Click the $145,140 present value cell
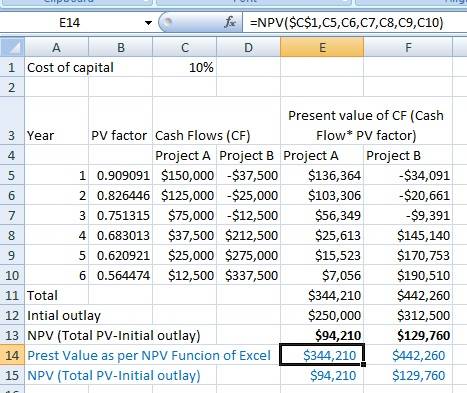Image resolution: width=467 pixels, height=393 pixels. pos(408,235)
